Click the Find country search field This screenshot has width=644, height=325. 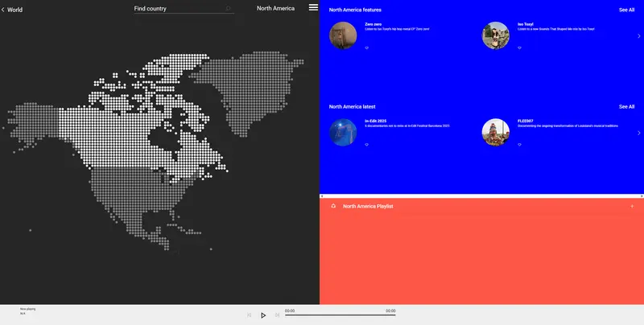(184, 8)
